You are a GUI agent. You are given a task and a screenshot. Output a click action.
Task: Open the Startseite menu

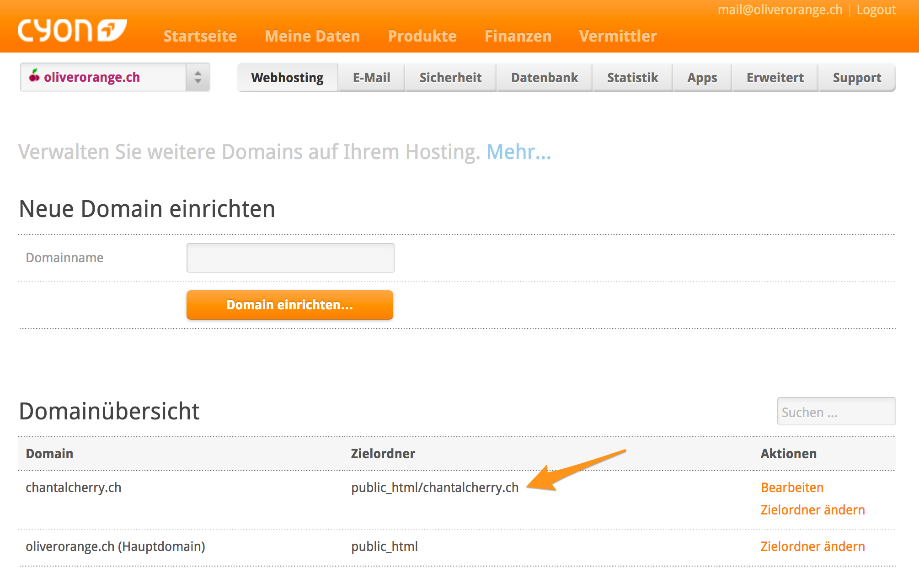[200, 36]
